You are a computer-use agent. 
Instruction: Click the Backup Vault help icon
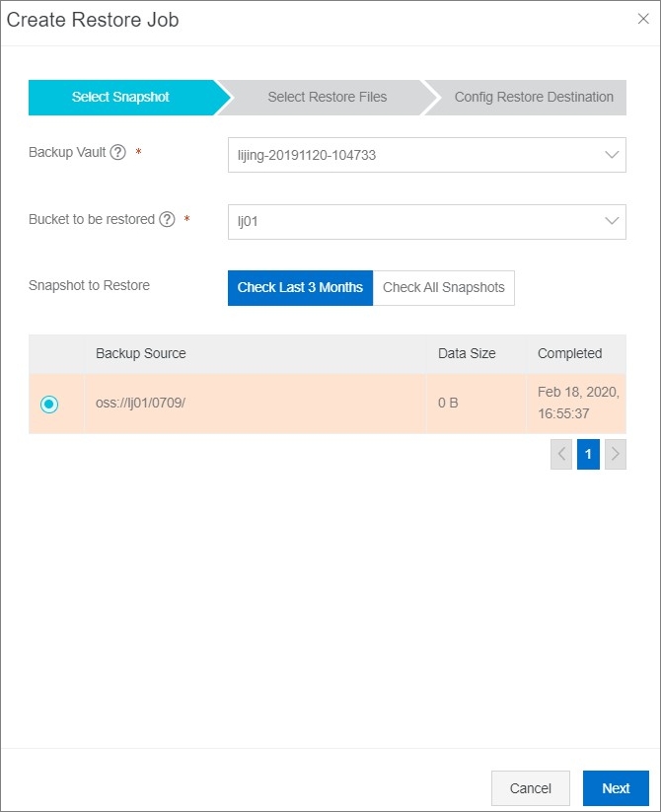(x=118, y=152)
